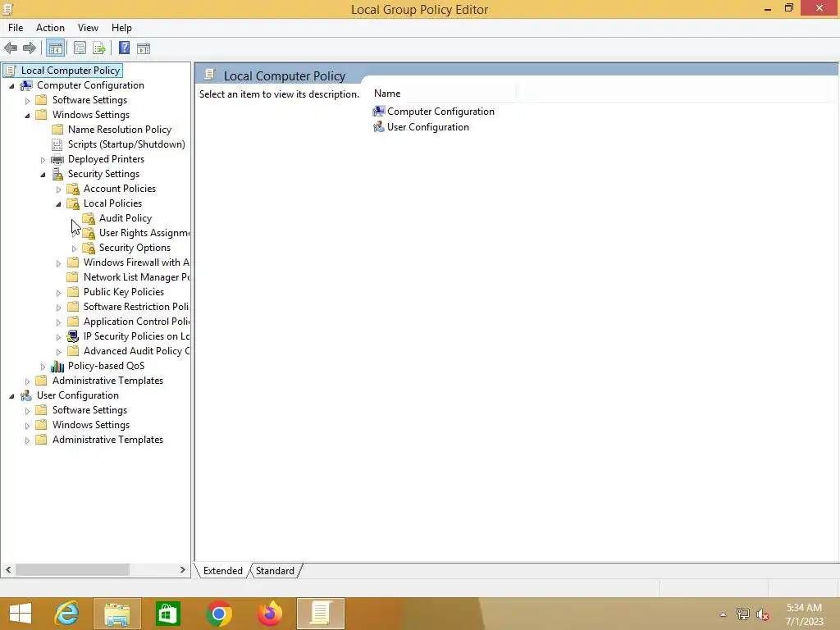The height and width of the screenshot is (630, 840).
Task: Launch Windows Store from the taskbar
Action: click(167, 614)
